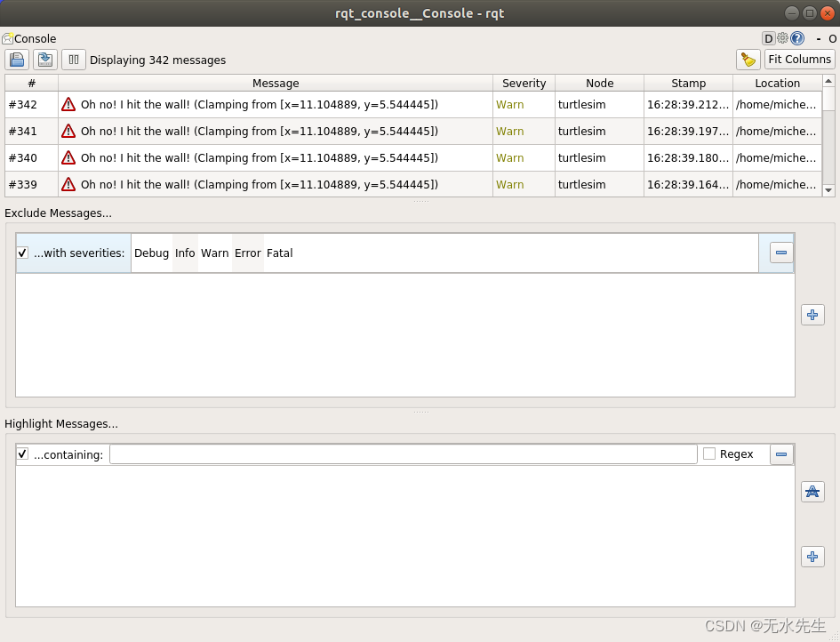Close the rqt window
The image size is (840, 642).
tap(828, 12)
